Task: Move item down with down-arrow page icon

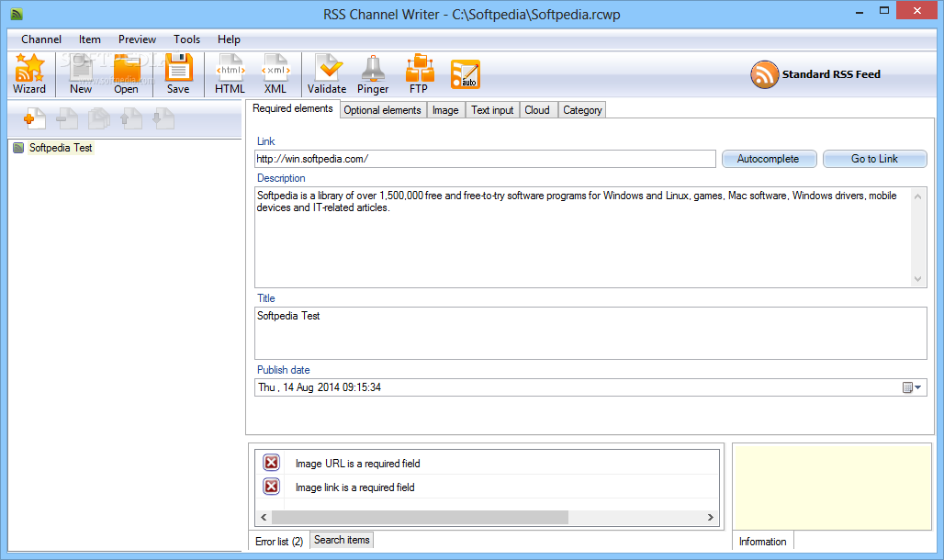Action: (x=163, y=118)
